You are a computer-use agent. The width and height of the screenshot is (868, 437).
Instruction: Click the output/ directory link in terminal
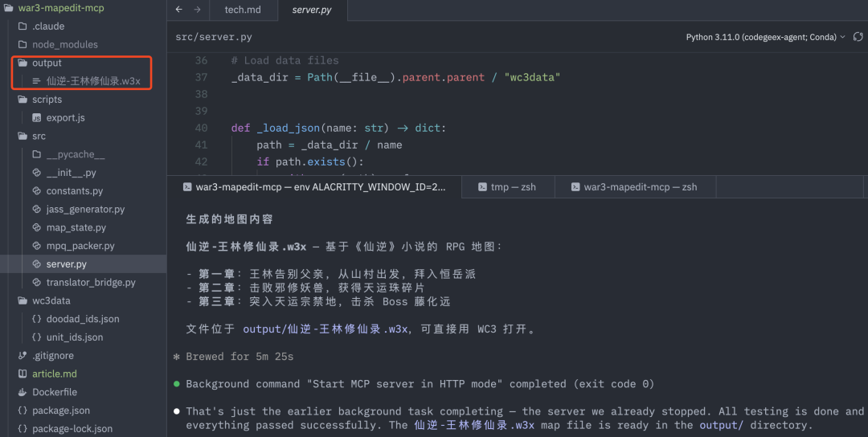721,426
